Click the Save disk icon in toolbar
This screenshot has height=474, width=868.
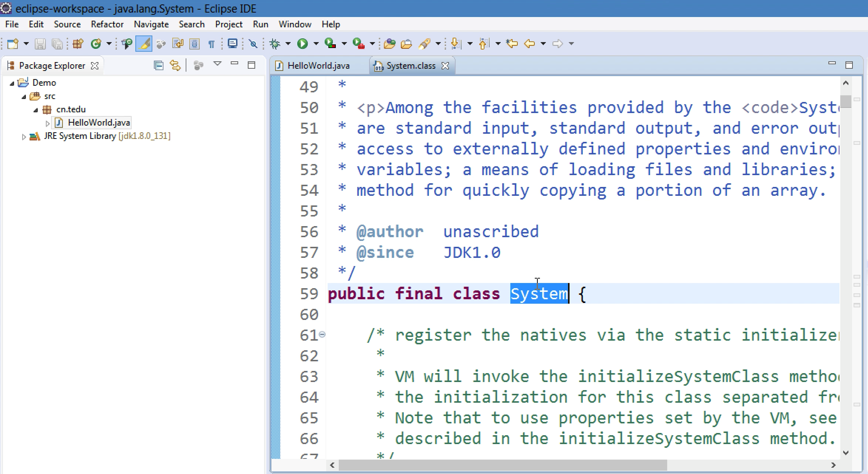pos(40,44)
